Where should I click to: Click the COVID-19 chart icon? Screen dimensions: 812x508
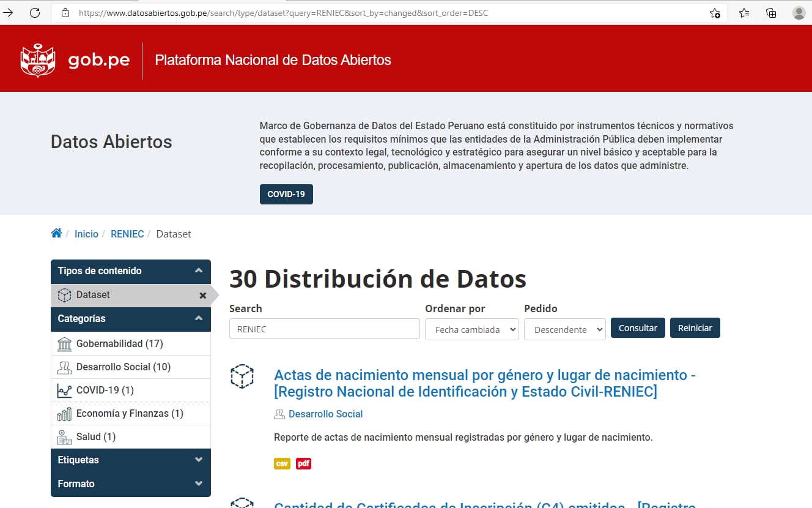click(x=64, y=390)
